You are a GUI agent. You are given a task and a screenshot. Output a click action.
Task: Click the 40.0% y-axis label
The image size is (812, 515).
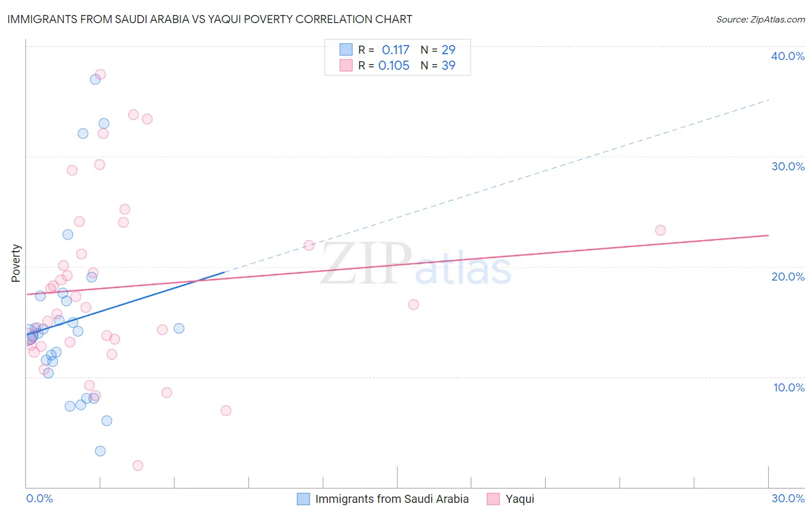(788, 56)
